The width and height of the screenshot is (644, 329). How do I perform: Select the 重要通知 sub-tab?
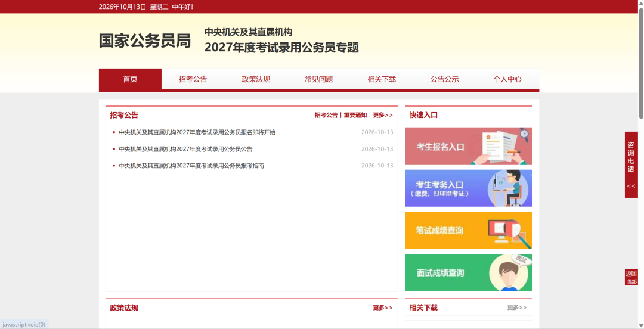click(x=355, y=116)
